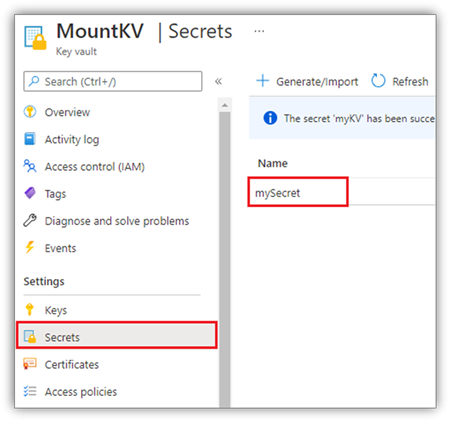Click the Access policies checklist icon
The image size is (450, 423).
30,391
